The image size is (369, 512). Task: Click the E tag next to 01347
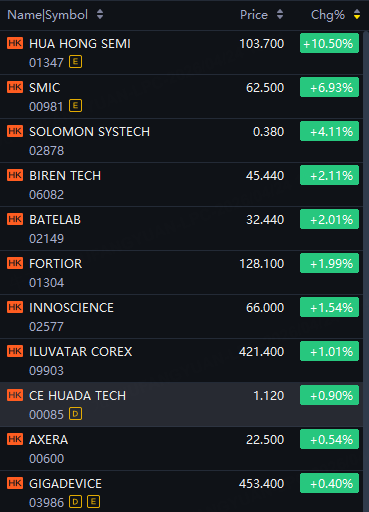[x=75, y=62]
